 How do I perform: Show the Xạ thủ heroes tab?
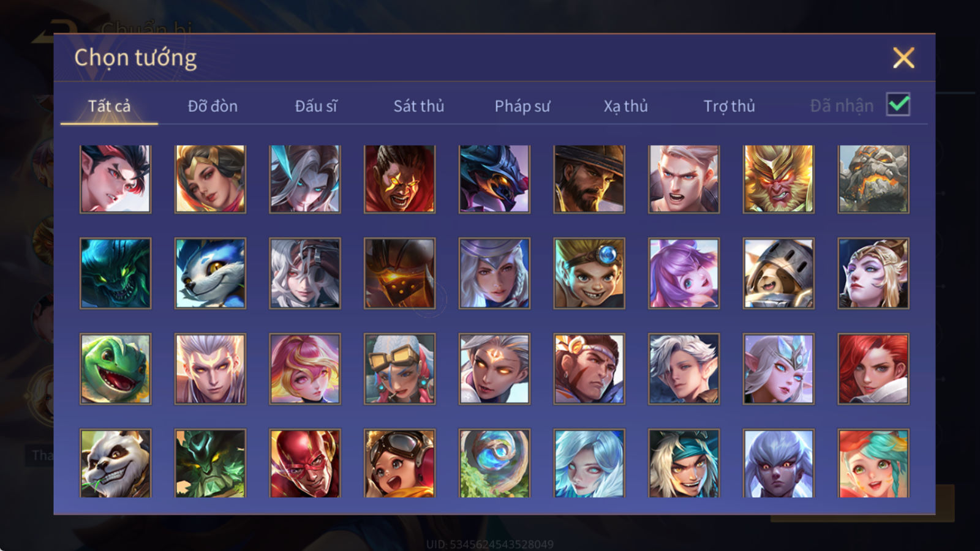pos(625,106)
